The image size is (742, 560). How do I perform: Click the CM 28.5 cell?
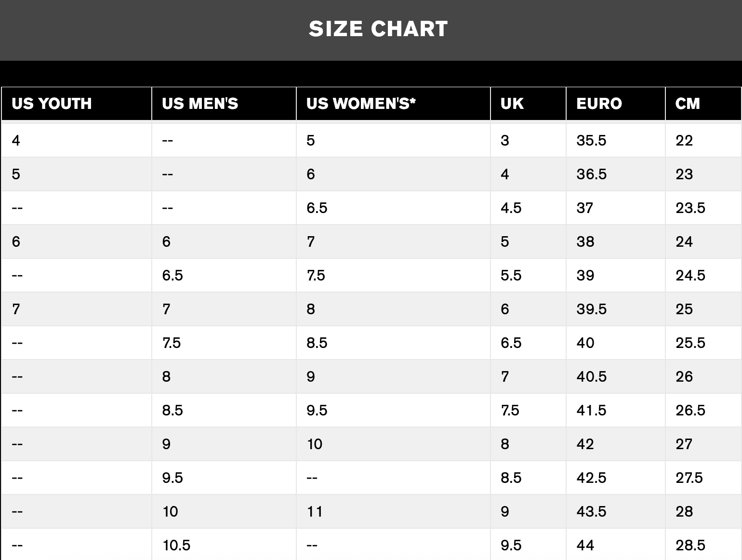tap(703, 545)
